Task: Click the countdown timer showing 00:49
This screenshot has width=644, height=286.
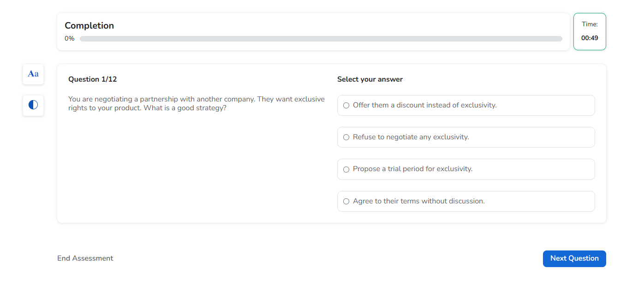Action: pyautogui.click(x=590, y=38)
